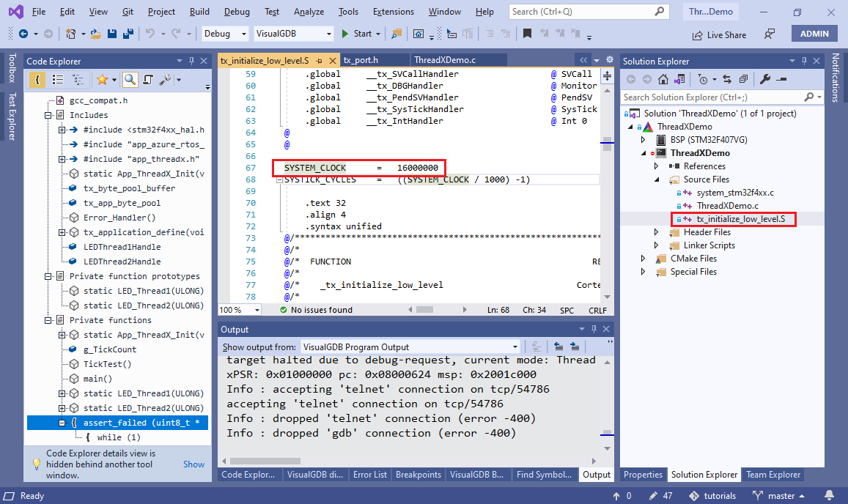Open the Debug configuration dropdown
This screenshot has height=504, width=848.
225,34
